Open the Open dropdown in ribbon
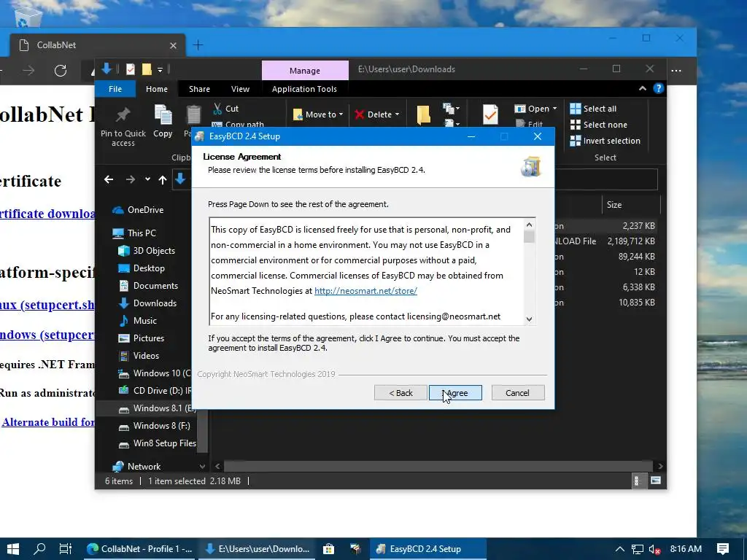This screenshot has height=560, width=747. point(536,109)
